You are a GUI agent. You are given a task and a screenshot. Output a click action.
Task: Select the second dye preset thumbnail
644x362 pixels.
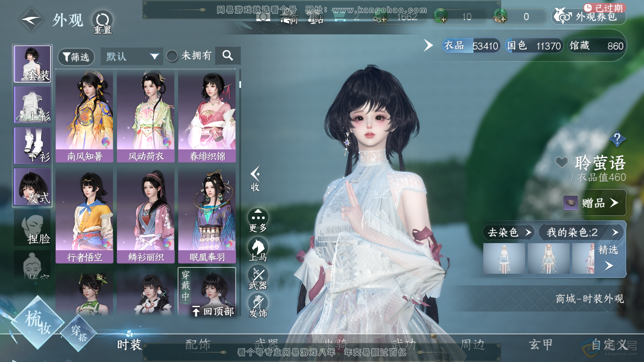point(548,258)
